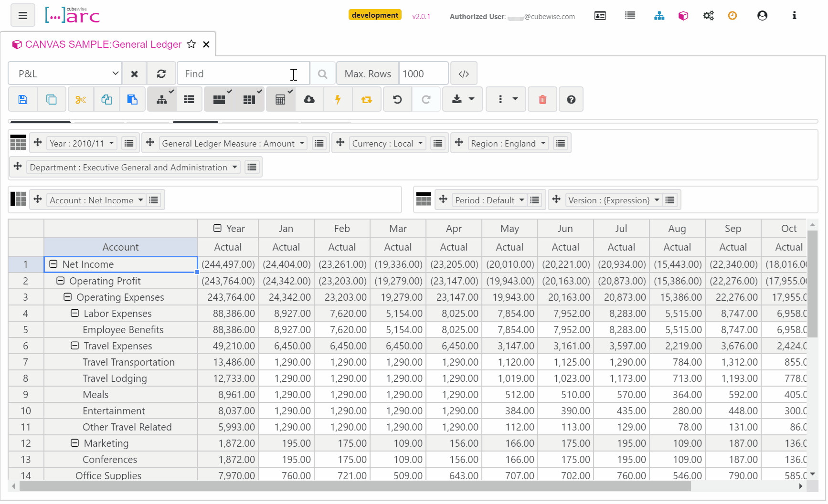Open the help question mark icon

(x=571, y=99)
